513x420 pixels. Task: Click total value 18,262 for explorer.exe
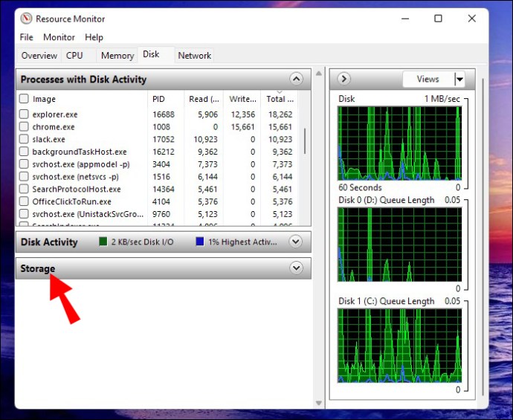280,114
